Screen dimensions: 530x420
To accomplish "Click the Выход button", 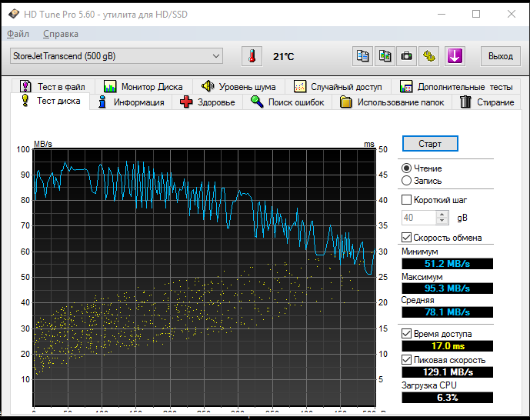I will (501, 56).
